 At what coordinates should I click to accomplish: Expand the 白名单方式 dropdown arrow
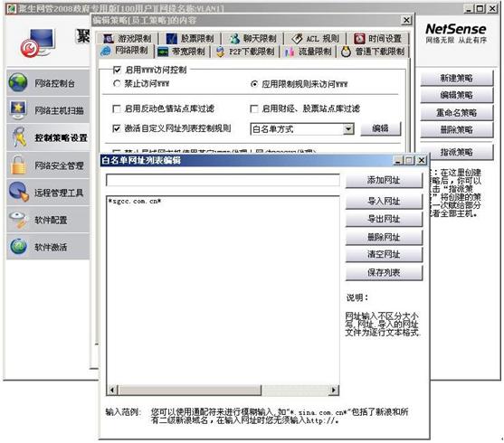coord(348,129)
